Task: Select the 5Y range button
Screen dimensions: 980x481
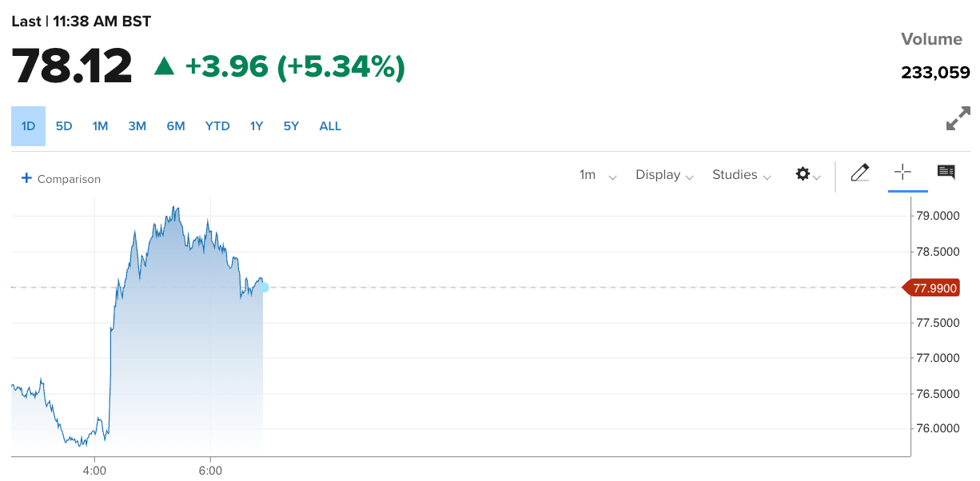Action: click(x=291, y=126)
